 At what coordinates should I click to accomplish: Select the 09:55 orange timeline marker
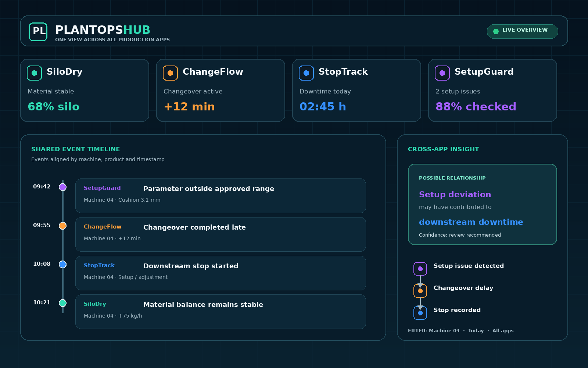tap(63, 226)
